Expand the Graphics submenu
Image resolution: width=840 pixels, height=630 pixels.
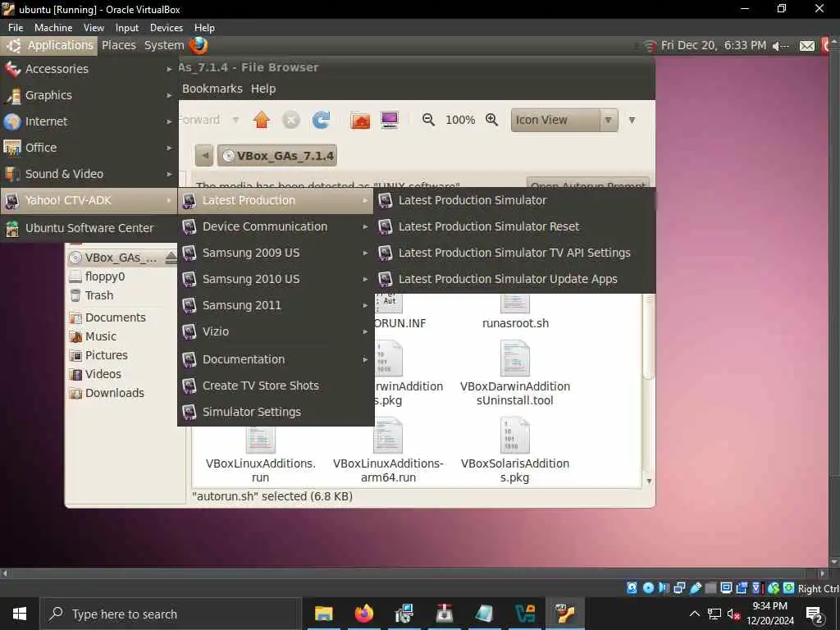pyautogui.click(x=89, y=95)
